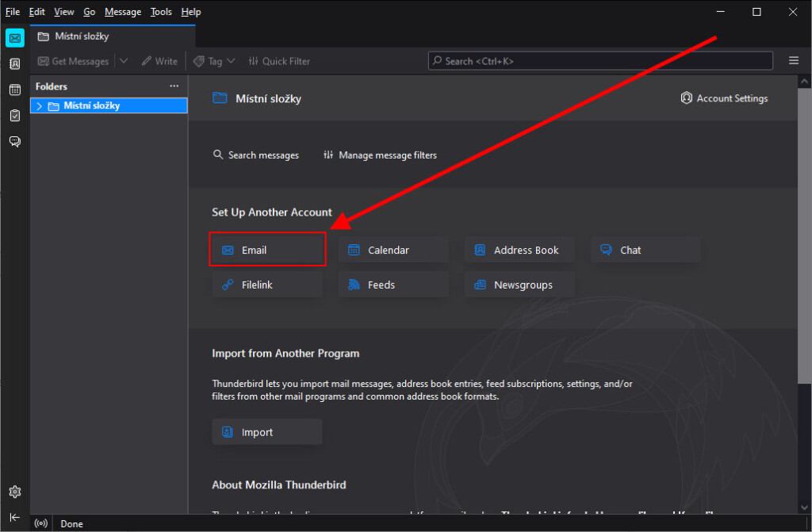Open the Calendar icon in the sidebar
812x532 pixels.
coord(14,90)
